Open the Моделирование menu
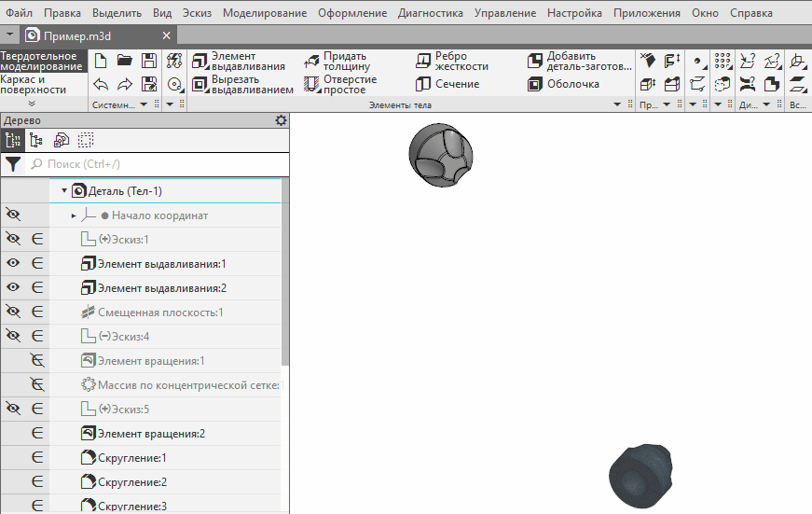This screenshot has width=812, height=514. point(265,13)
